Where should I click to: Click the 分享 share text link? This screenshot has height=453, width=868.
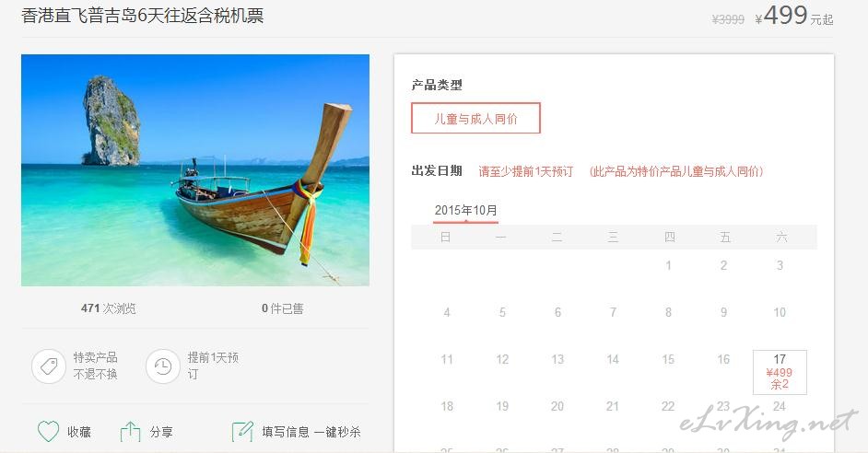tap(161, 432)
